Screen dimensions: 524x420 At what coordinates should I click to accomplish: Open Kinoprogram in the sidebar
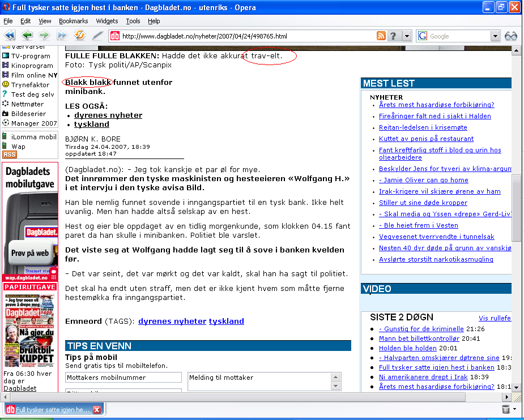pos(32,66)
